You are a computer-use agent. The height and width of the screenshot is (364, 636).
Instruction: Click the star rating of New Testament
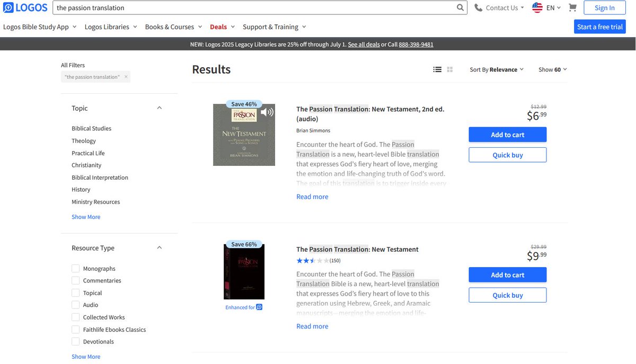[312, 260]
